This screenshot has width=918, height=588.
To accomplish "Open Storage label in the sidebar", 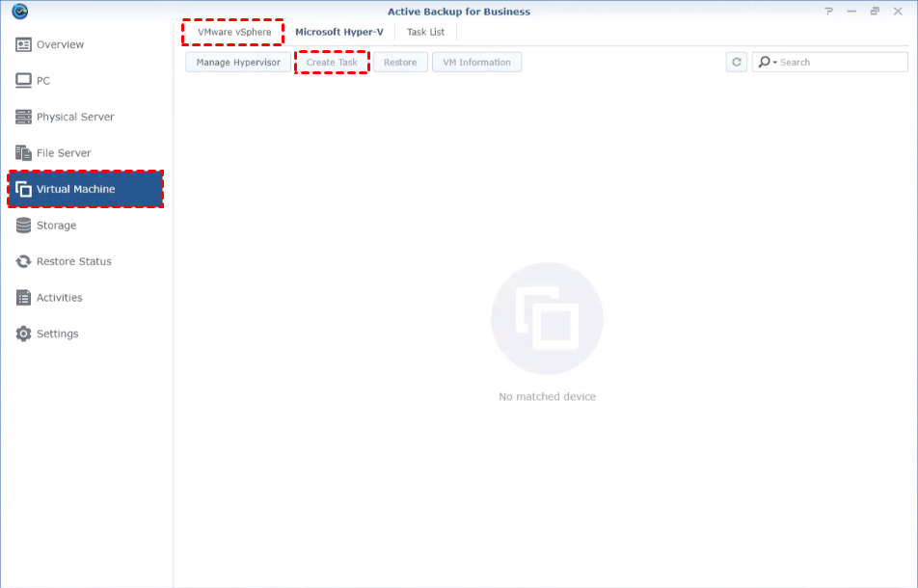I will 56,226.
